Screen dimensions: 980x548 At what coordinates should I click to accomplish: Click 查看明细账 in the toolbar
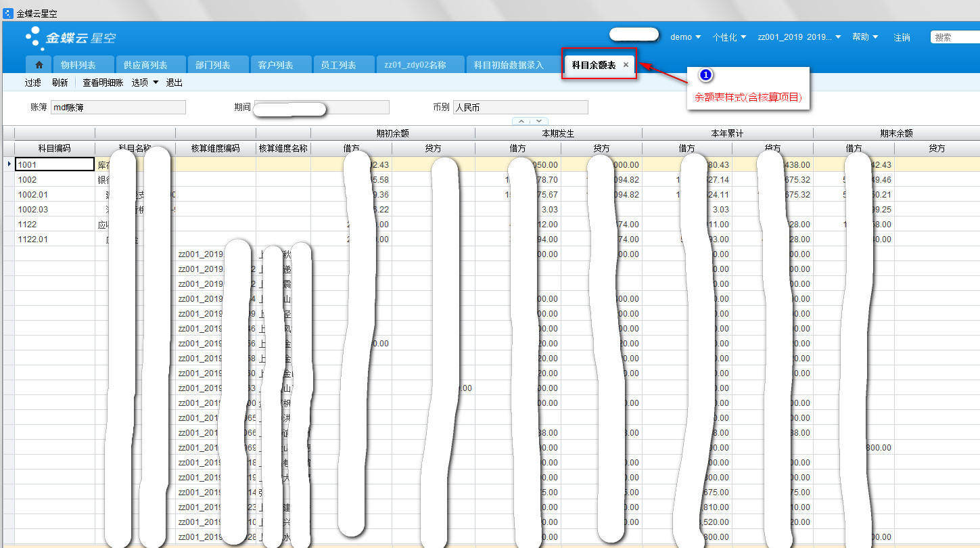(103, 83)
